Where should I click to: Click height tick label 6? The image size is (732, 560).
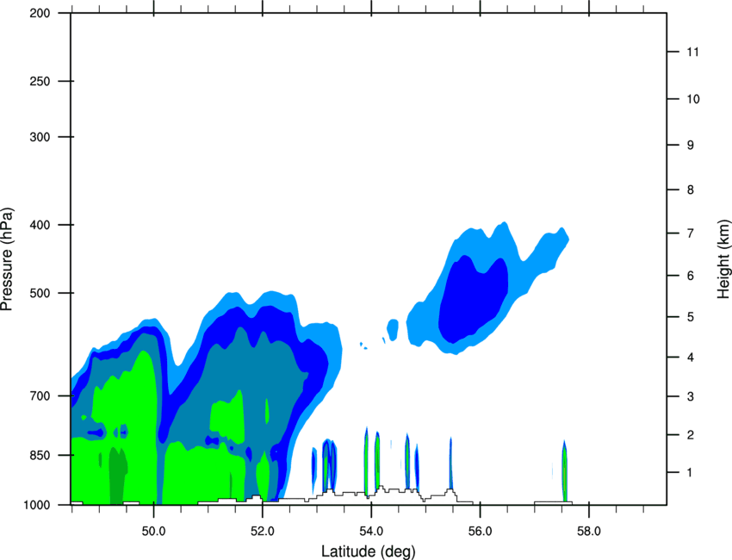coord(691,276)
